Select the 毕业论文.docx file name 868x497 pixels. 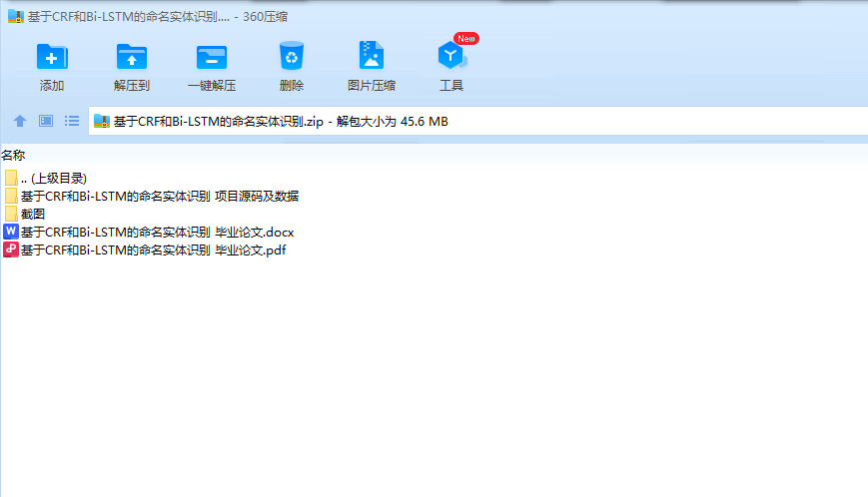point(157,233)
